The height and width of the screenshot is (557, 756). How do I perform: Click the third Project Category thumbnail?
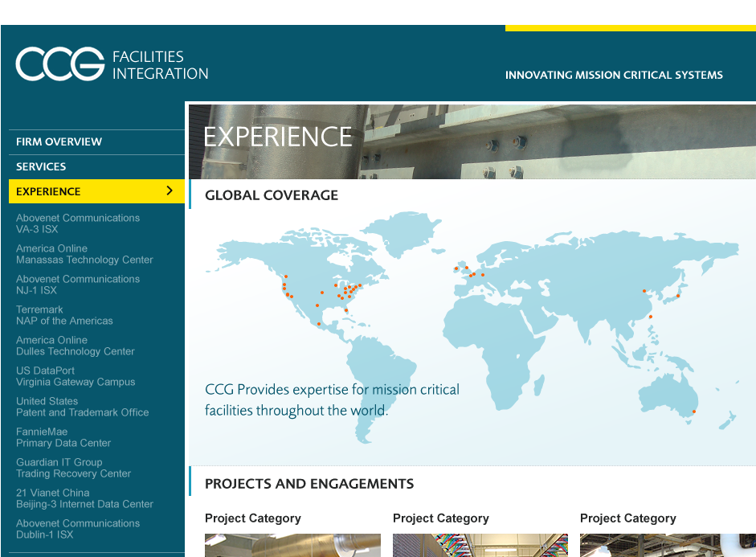[667, 545]
